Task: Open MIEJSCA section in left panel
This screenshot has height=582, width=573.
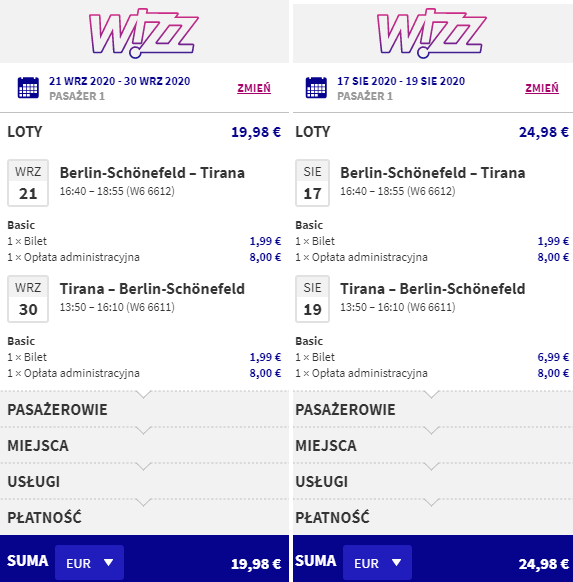Action: [144, 445]
